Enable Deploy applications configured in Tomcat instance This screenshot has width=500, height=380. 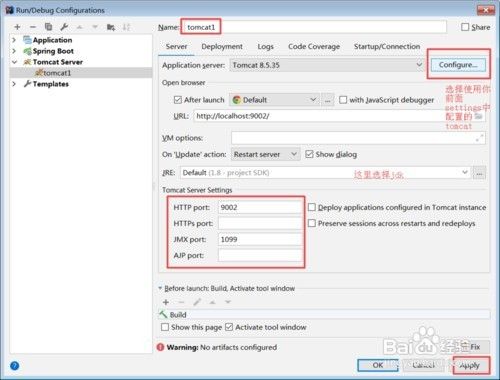(312, 207)
